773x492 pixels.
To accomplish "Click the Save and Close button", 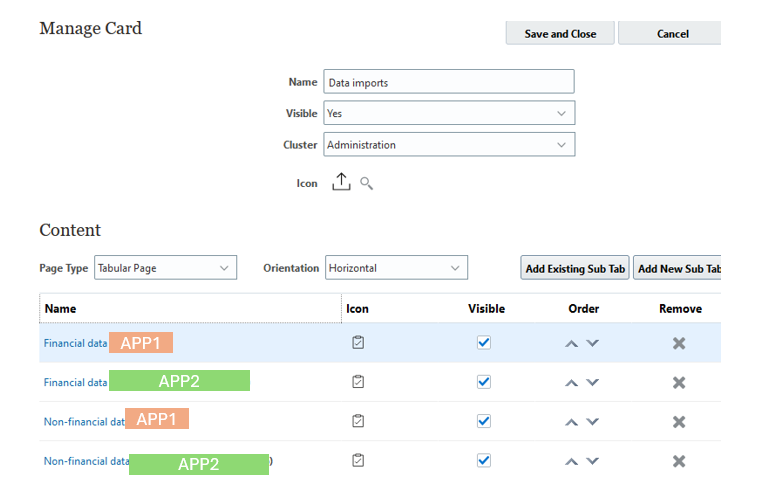I will click(560, 34).
